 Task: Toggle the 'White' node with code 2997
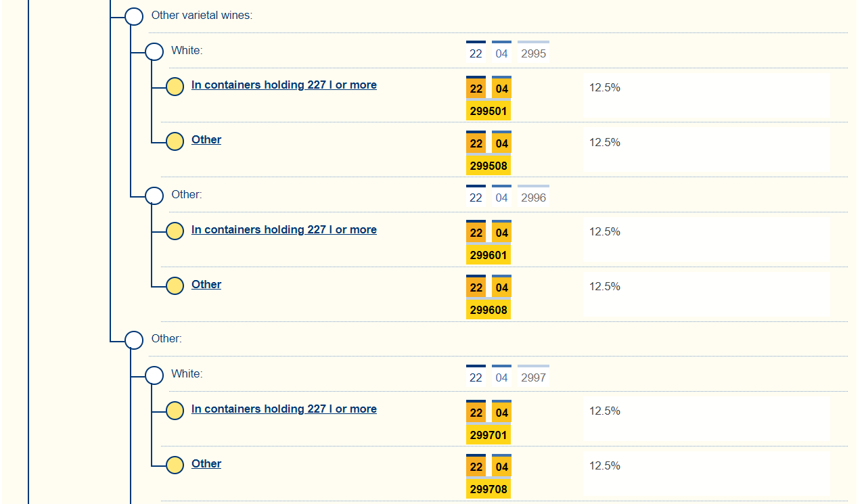click(154, 375)
